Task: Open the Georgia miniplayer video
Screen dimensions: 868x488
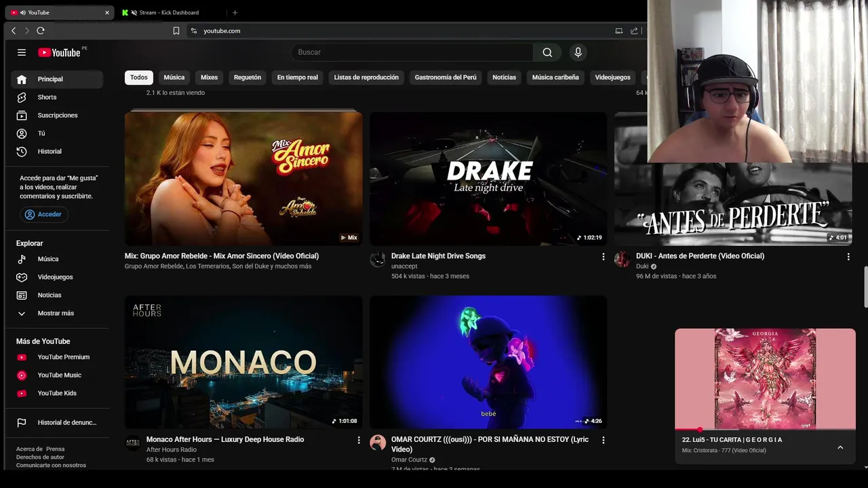Action: [x=765, y=379]
